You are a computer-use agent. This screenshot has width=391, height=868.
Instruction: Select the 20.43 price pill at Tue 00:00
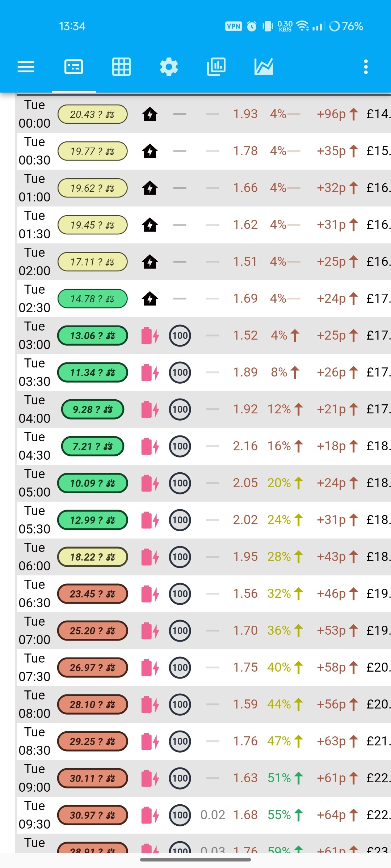[93, 114]
